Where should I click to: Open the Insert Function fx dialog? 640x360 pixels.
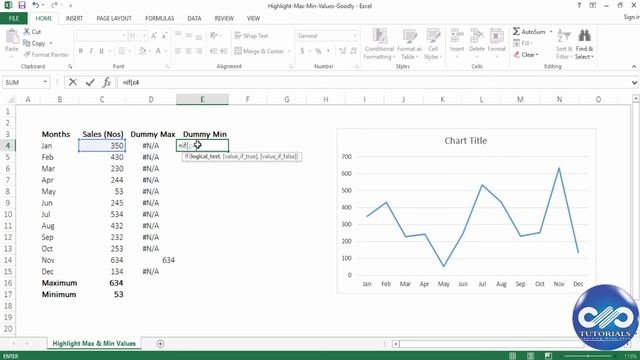coord(107,82)
